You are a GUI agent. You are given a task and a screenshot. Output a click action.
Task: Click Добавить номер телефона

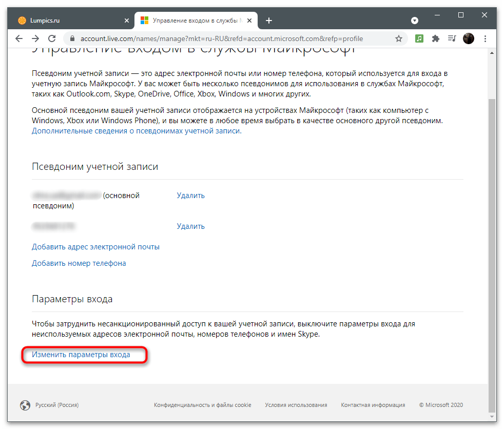(x=79, y=263)
